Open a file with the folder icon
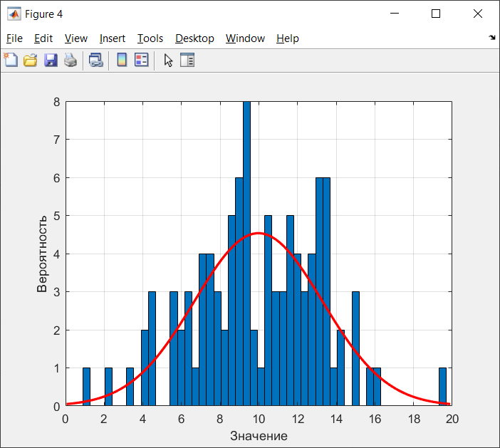Screen dimensions: 500x448 click(x=31, y=60)
